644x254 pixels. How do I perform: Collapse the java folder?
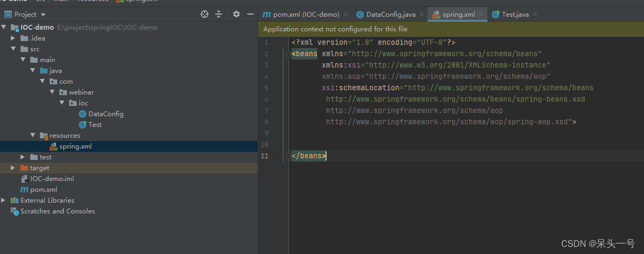click(33, 71)
